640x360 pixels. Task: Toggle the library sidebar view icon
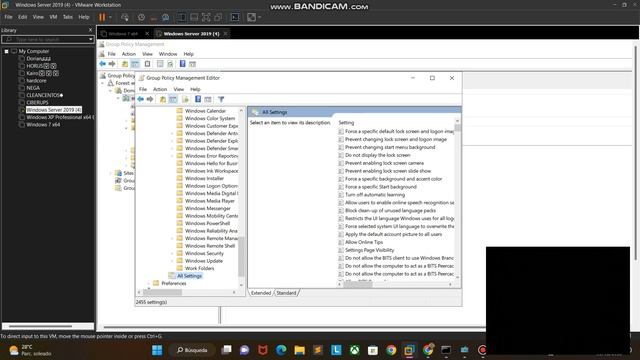click(x=182, y=17)
